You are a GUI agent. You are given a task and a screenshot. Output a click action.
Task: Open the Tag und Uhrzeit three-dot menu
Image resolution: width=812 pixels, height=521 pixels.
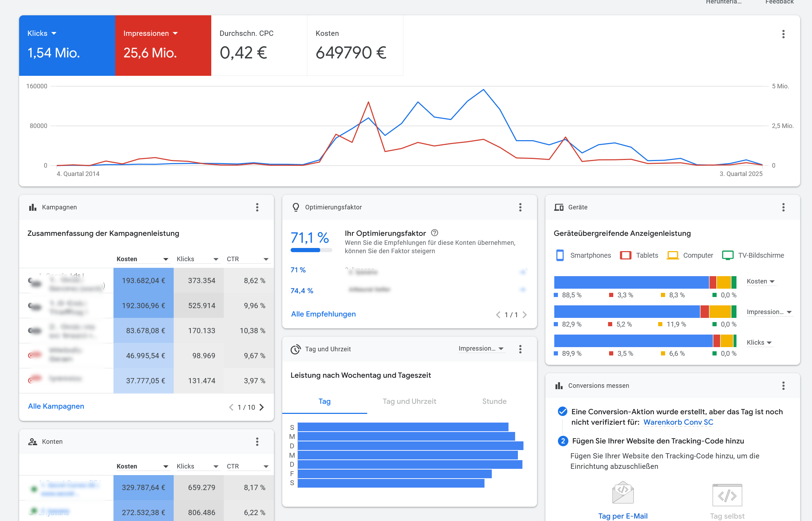point(520,349)
